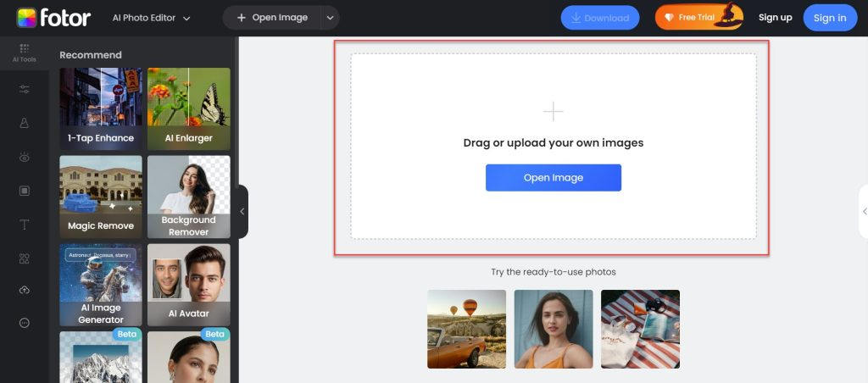Open the Beta woman portrait tool card
The image size is (868, 383).
pyautogui.click(x=189, y=357)
